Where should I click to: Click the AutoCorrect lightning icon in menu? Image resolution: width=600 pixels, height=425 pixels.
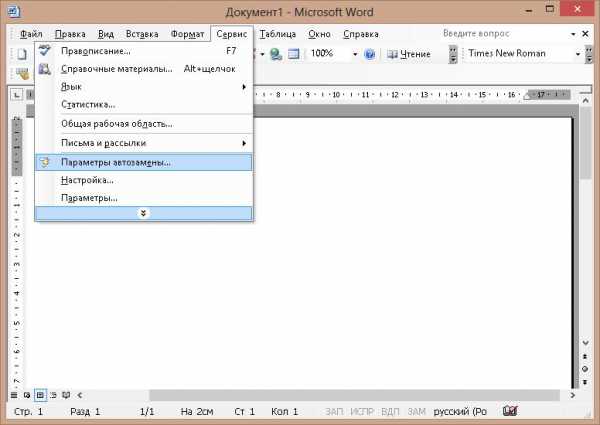point(45,162)
